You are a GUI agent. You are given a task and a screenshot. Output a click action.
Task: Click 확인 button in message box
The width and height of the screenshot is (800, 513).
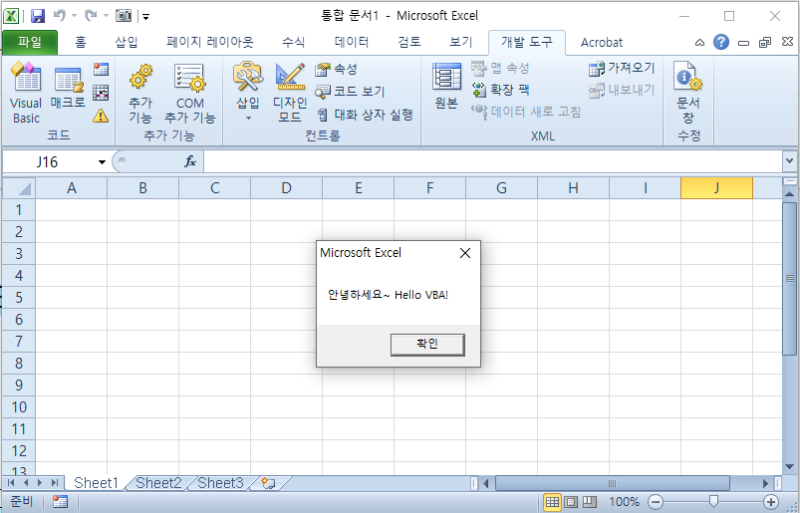[x=428, y=345]
